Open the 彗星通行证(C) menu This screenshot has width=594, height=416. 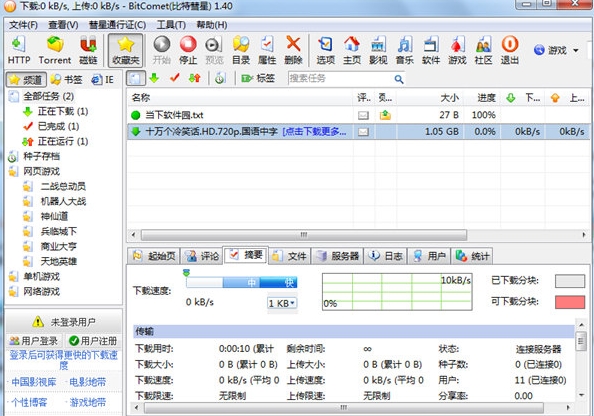(x=117, y=25)
